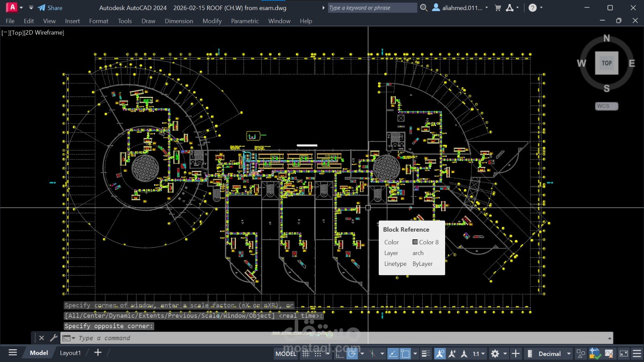The image size is (644, 362).
Task: Select the Model tab
Action: 39,353
